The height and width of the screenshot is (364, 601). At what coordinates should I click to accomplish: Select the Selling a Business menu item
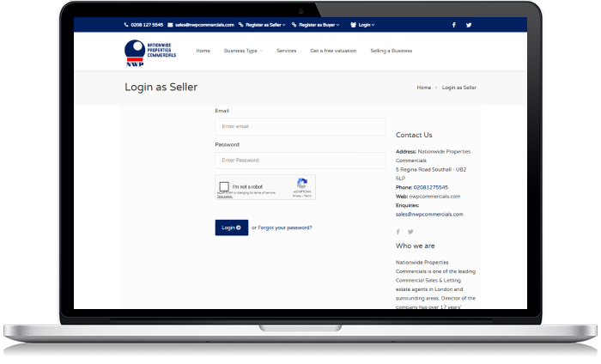pos(391,51)
